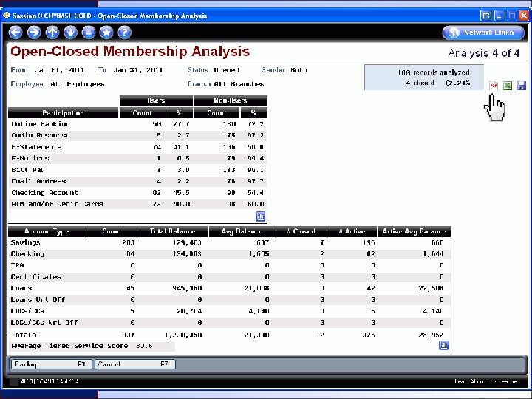
Task: Select the Savings account type row
Action: click(230, 242)
